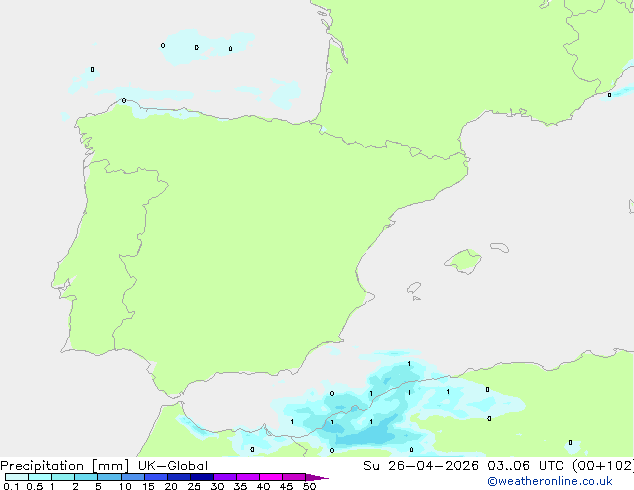
Task: Click the "10" legend scale label
Action: pos(125,486)
